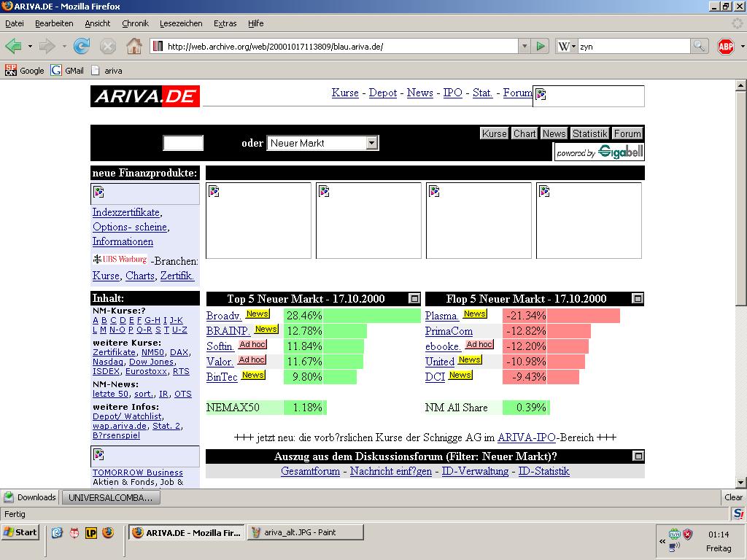This screenshot has width=747, height=560.
Task: Click the powered by Gigabell logo
Action: pos(600,152)
